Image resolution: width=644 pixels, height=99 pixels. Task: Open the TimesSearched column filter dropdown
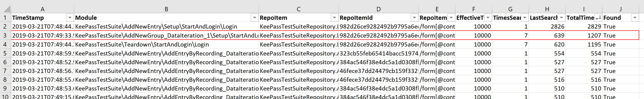tap(525, 18)
